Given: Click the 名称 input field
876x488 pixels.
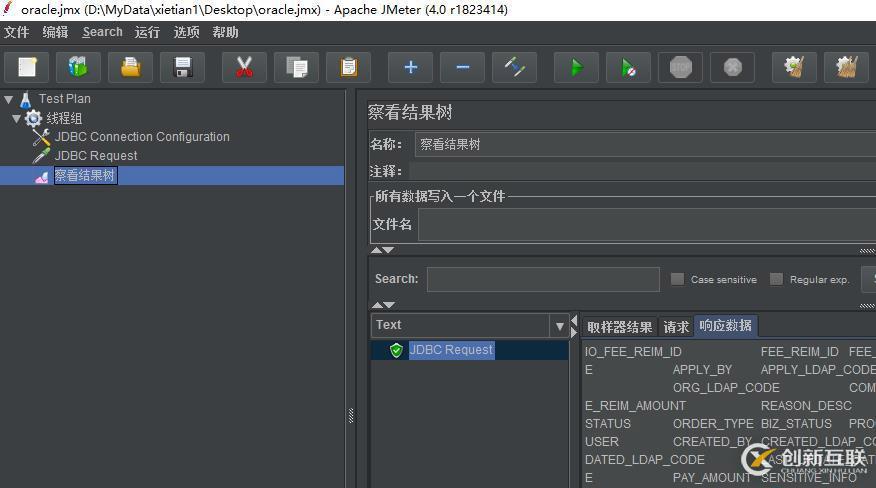Looking at the screenshot, I should pyautogui.click(x=645, y=144).
